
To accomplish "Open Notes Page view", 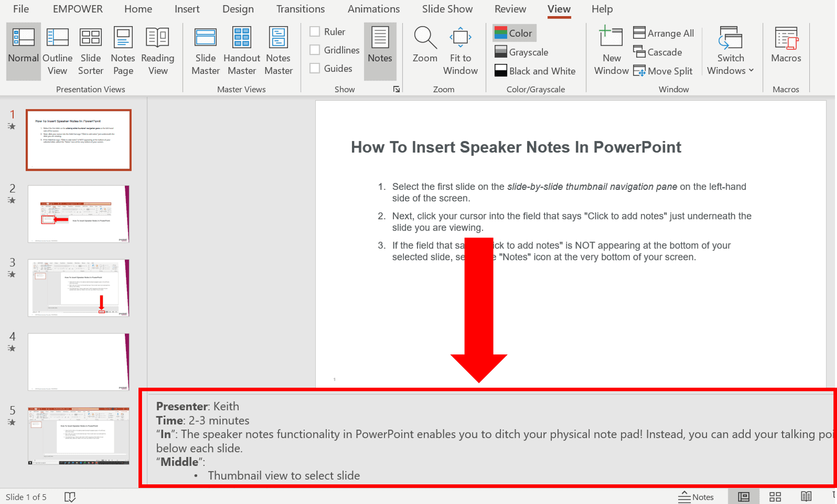I will pos(122,50).
